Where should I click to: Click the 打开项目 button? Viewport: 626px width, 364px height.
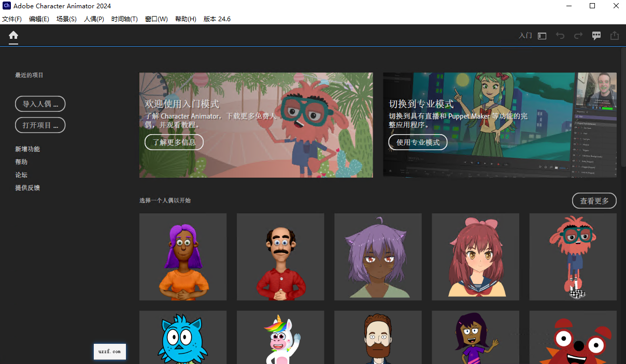(40, 125)
